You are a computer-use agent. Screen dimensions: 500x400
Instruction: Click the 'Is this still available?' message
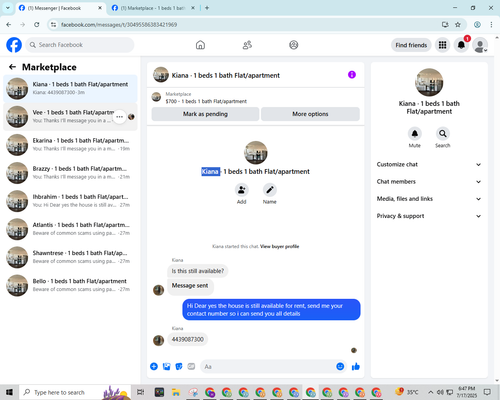[x=198, y=271]
